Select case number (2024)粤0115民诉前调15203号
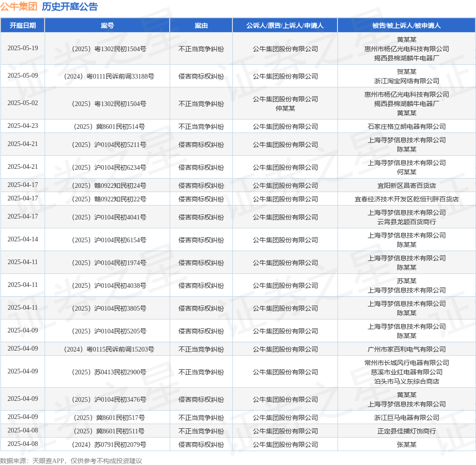 (x=109, y=349)
